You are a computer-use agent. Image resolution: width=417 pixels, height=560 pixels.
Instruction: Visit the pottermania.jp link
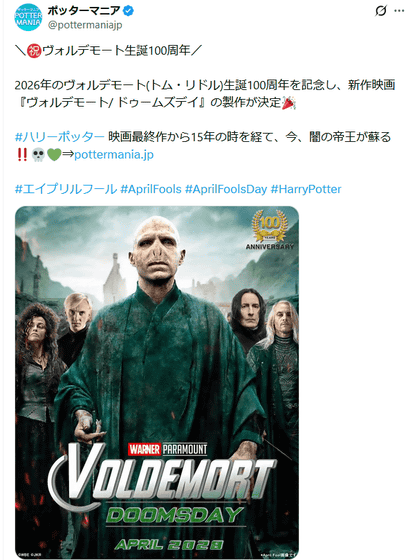click(114, 155)
